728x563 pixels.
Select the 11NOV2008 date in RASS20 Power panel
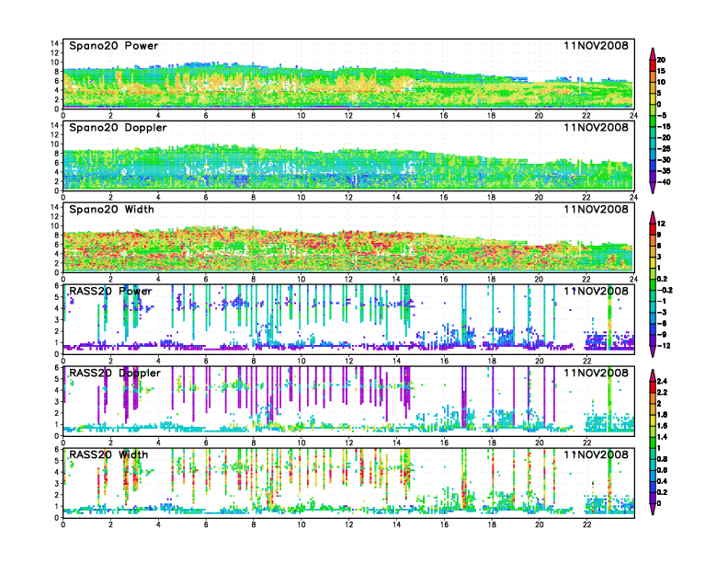[x=596, y=292]
